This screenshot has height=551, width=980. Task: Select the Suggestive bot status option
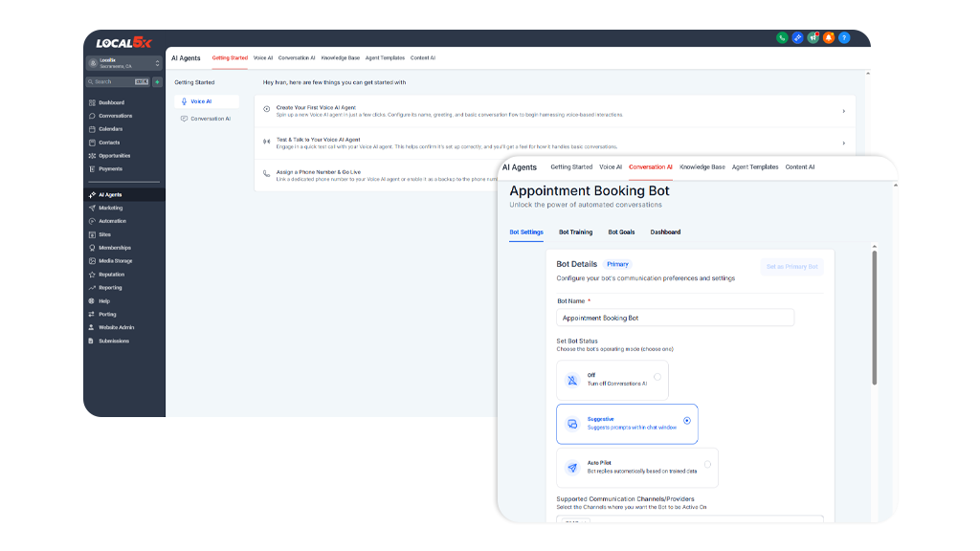(686, 421)
